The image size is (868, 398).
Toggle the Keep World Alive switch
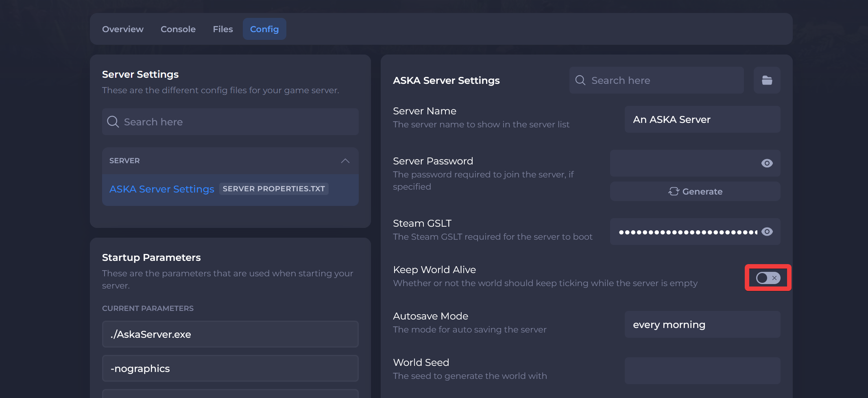click(768, 278)
